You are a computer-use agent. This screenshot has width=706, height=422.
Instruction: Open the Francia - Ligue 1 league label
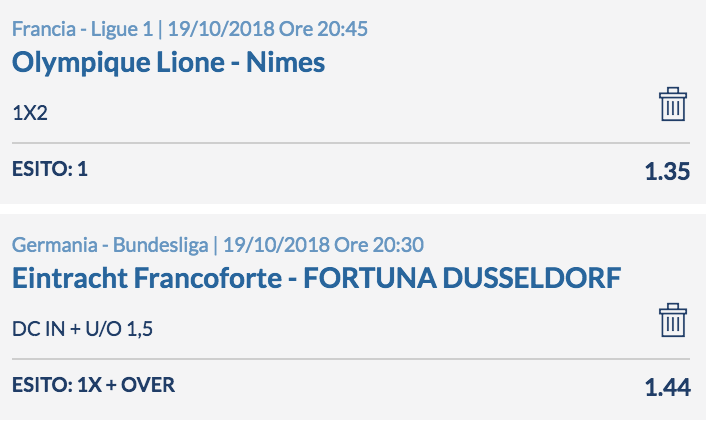(82, 29)
